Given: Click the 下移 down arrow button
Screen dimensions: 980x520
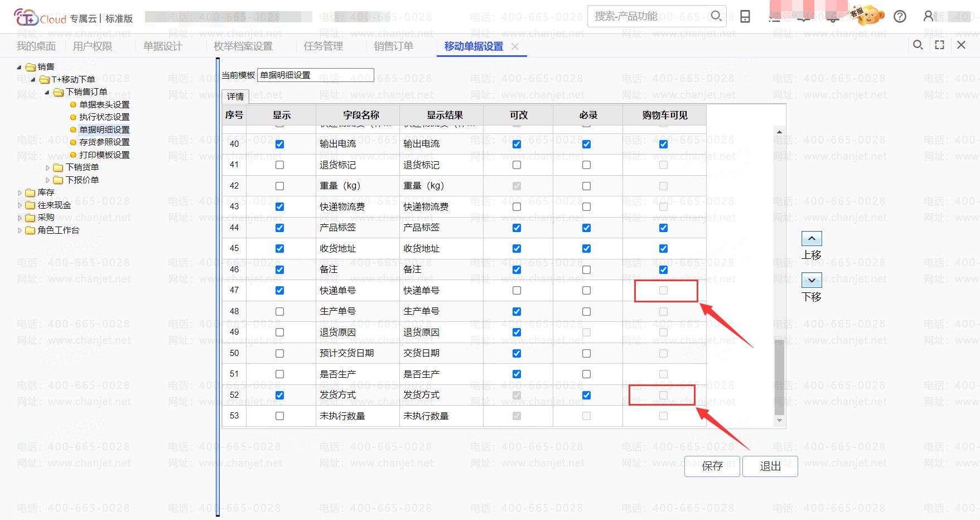Looking at the screenshot, I should pos(812,281).
